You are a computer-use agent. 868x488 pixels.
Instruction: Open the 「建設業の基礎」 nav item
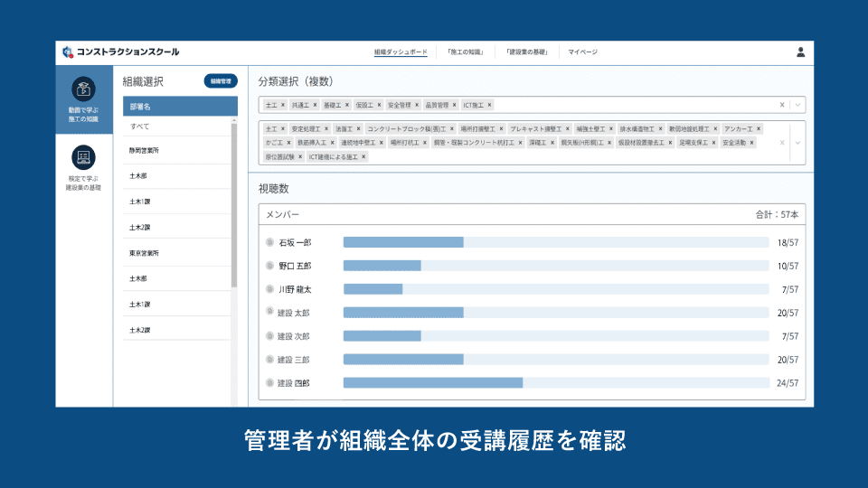click(526, 52)
